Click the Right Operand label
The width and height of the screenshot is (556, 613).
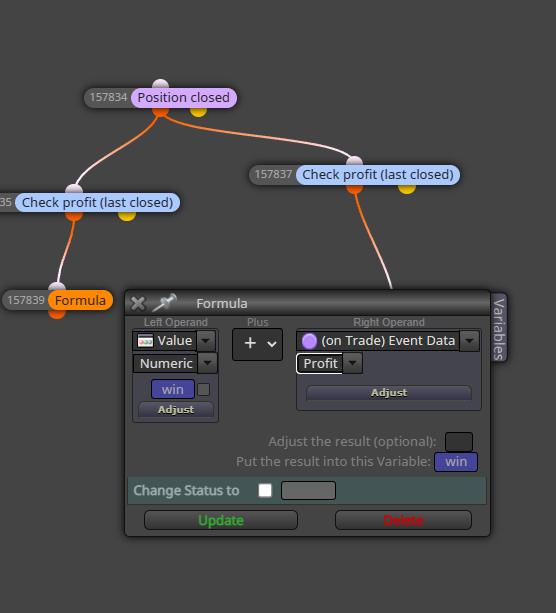click(x=389, y=322)
